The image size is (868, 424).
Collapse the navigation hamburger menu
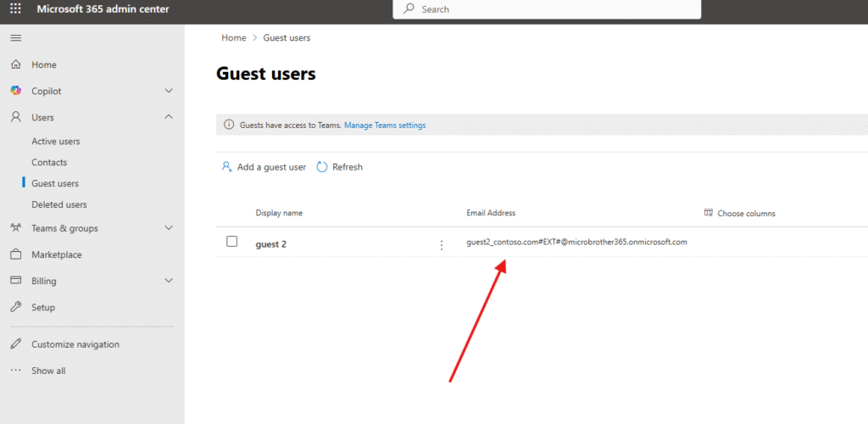pos(16,38)
